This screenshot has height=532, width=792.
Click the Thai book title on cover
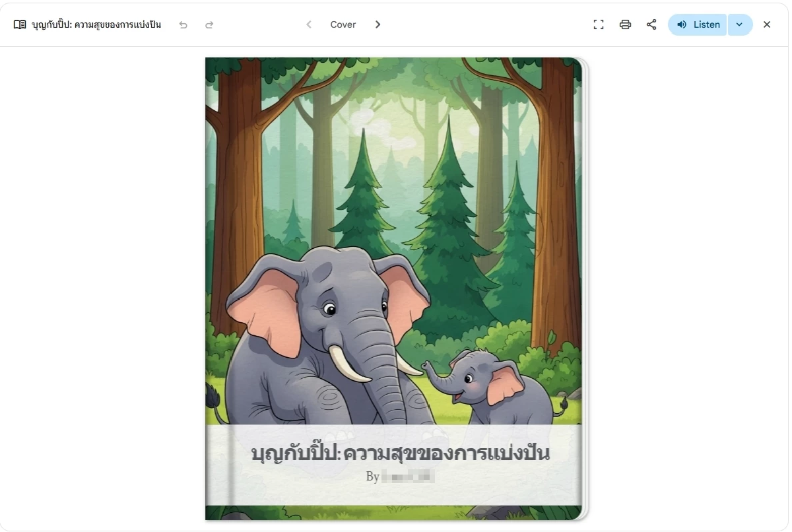[401, 453]
